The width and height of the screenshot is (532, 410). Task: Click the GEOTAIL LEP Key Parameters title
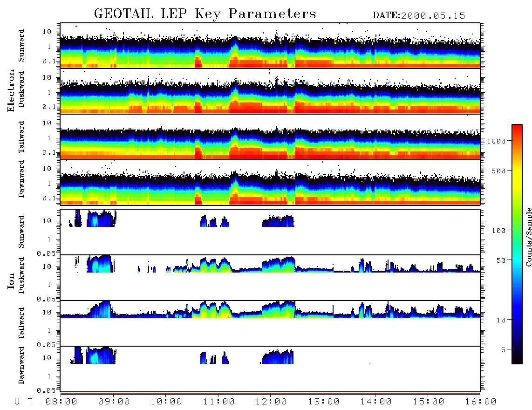[x=205, y=14]
